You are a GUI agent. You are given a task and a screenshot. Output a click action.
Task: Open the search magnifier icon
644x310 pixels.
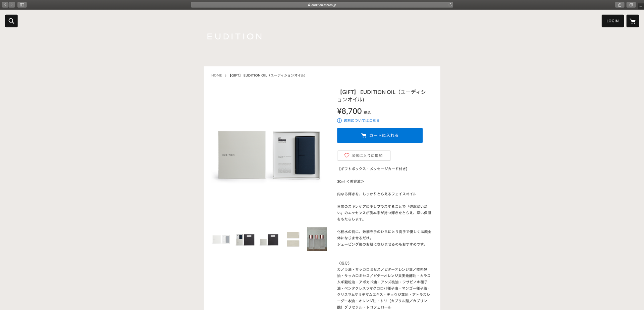[x=11, y=21]
